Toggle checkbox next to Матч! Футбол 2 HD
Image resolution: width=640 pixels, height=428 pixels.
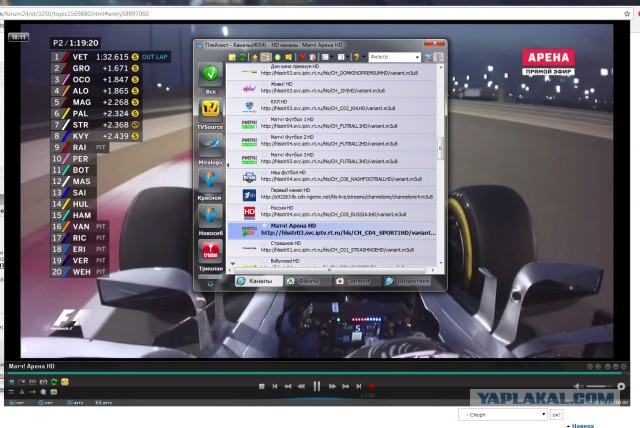pyautogui.click(x=265, y=137)
